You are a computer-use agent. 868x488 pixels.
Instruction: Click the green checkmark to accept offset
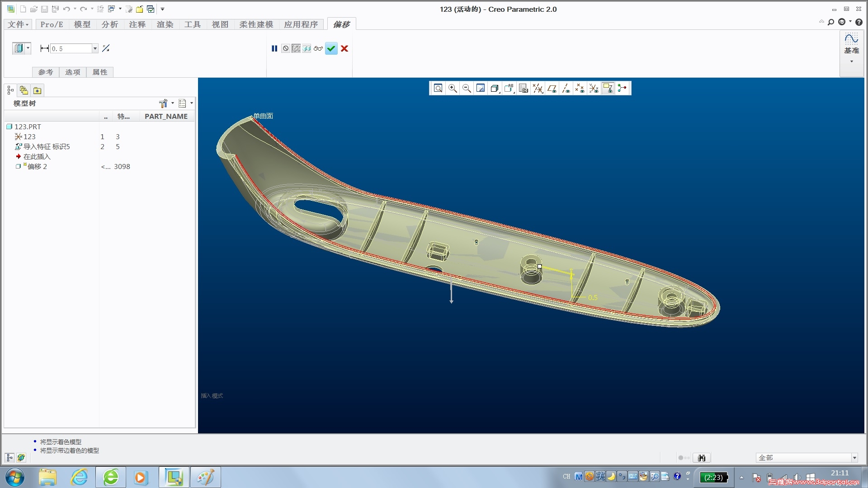point(331,49)
